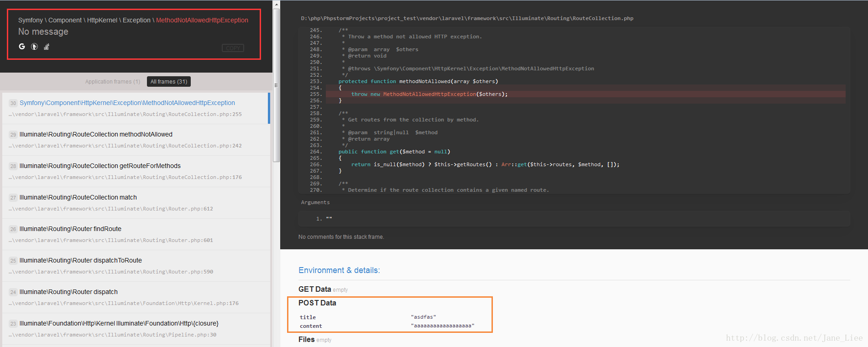868x347 pixels.
Task: Click 'No comments for this stack frame' text
Action: click(x=341, y=237)
